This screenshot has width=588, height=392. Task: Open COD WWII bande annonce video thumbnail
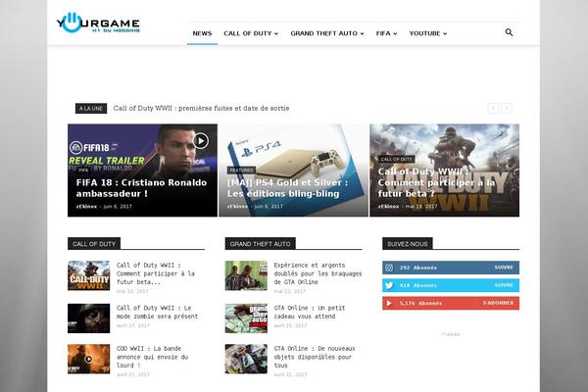[89, 359]
